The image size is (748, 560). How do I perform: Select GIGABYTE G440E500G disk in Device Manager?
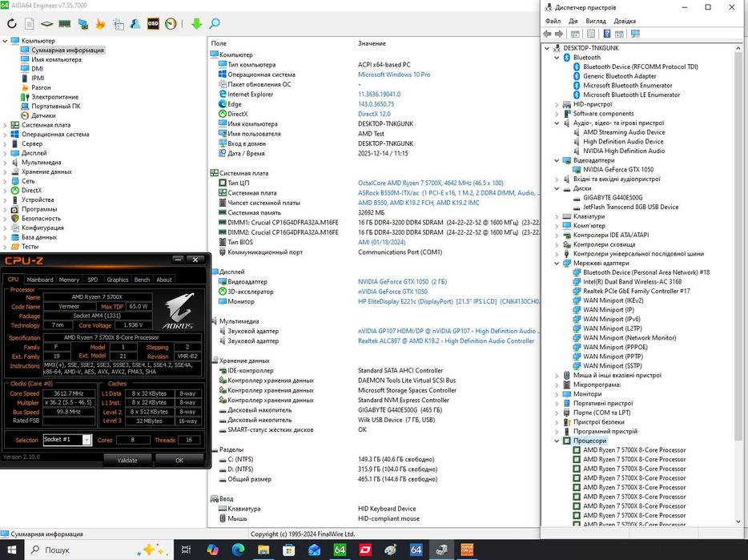point(613,198)
